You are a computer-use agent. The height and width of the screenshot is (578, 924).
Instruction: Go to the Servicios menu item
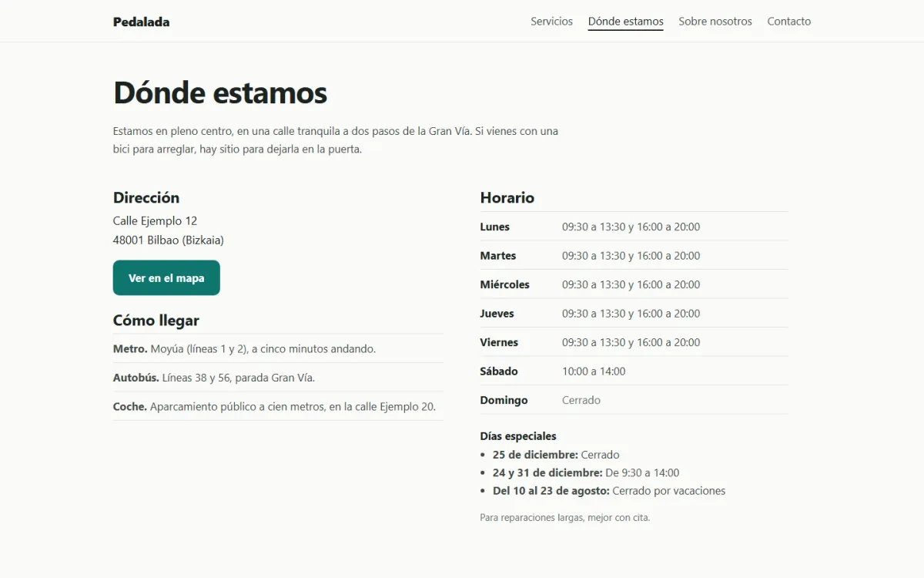[x=551, y=22]
